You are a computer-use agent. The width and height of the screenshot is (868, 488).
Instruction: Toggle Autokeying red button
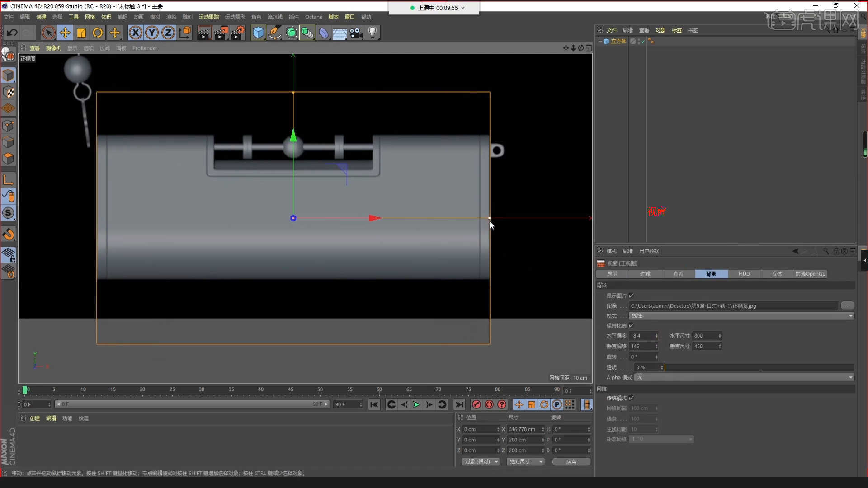click(x=489, y=404)
